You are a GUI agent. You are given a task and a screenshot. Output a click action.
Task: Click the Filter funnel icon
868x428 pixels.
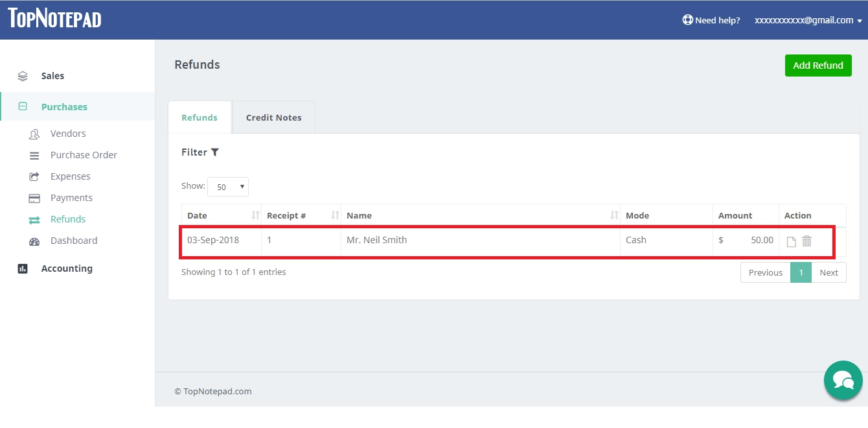[x=216, y=152]
